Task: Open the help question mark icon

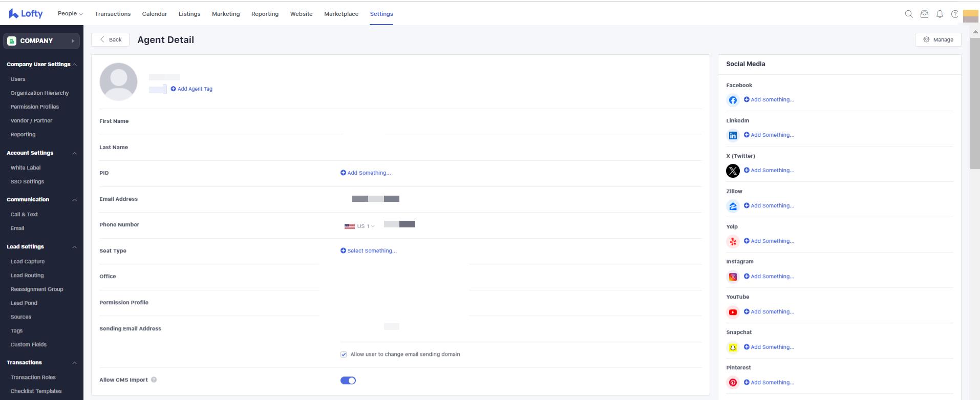Action: (954, 14)
